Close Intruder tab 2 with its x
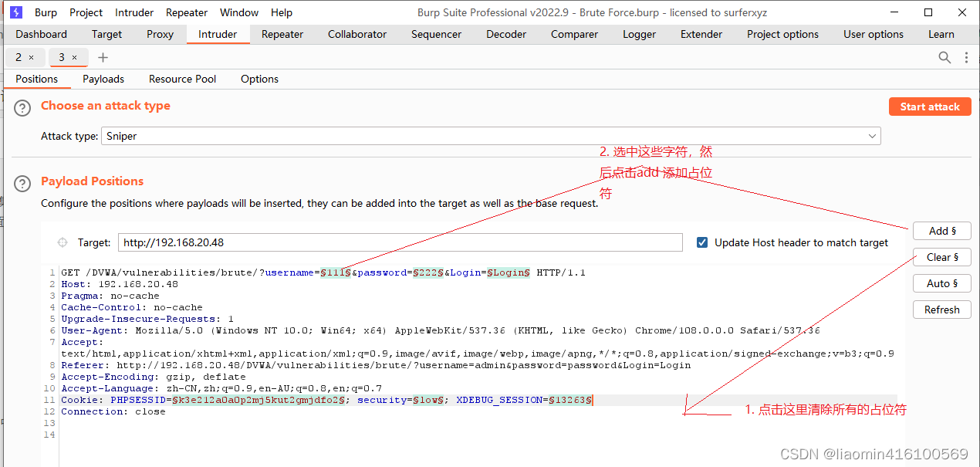Image resolution: width=980 pixels, height=467 pixels. click(31, 58)
